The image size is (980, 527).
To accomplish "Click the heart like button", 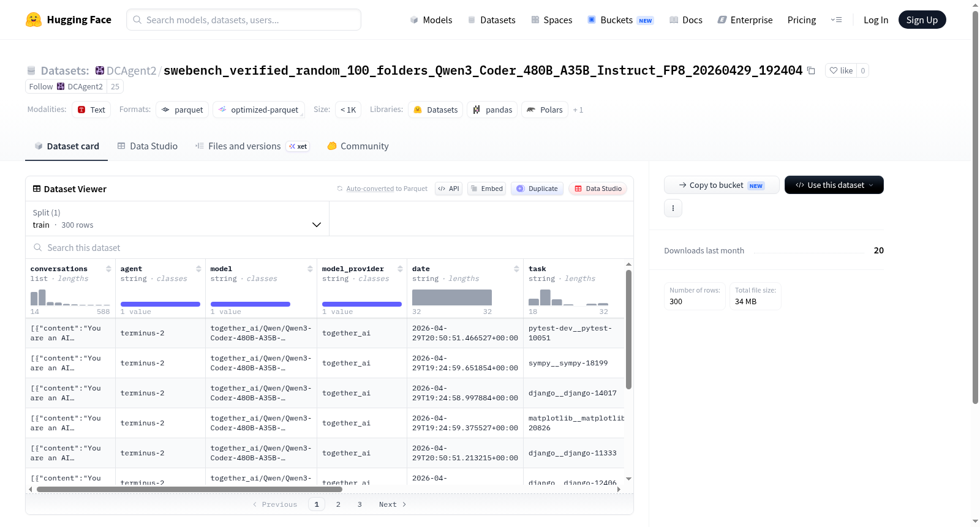I will (x=841, y=70).
